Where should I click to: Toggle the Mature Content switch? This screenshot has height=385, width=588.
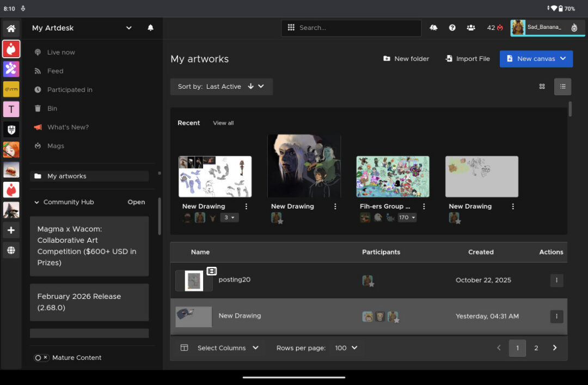tap(41, 358)
